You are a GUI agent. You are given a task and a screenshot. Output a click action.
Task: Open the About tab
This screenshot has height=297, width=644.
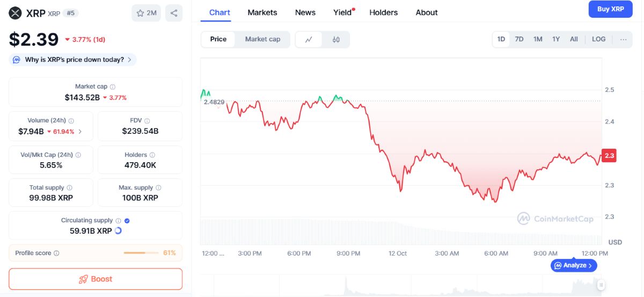tap(427, 12)
